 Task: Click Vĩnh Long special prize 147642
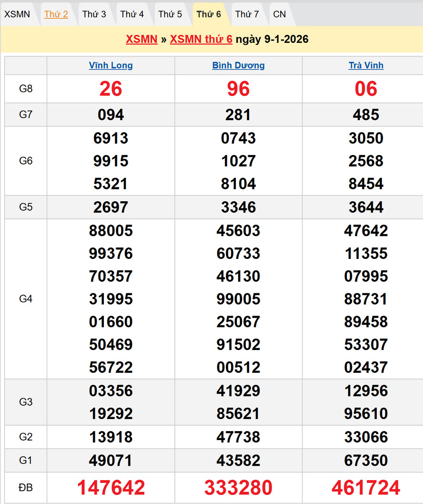(111, 487)
